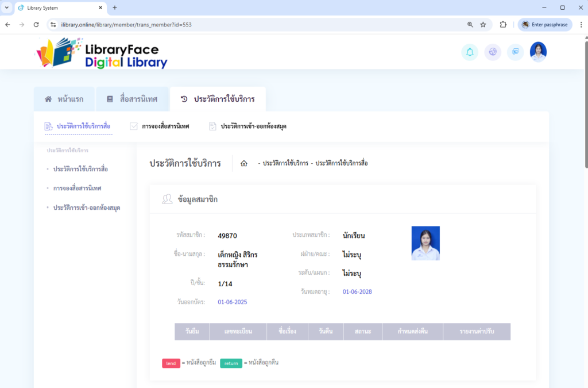
Task: Click the LibraryFace Digital Library logo
Action: 102,53
